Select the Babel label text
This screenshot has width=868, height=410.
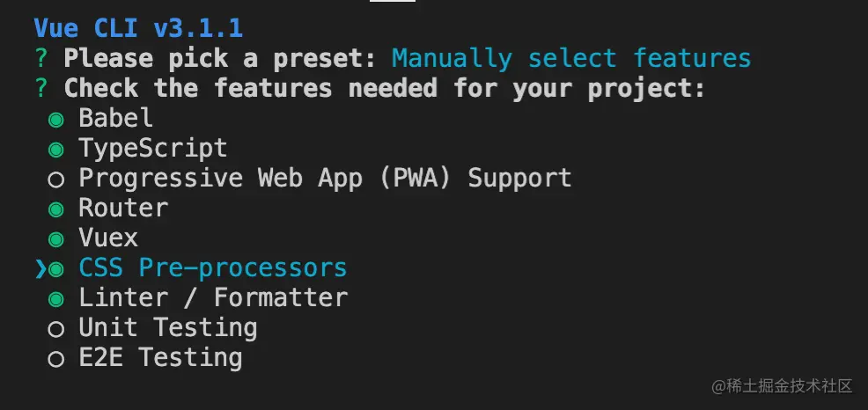pyautogui.click(x=116, y=118)
